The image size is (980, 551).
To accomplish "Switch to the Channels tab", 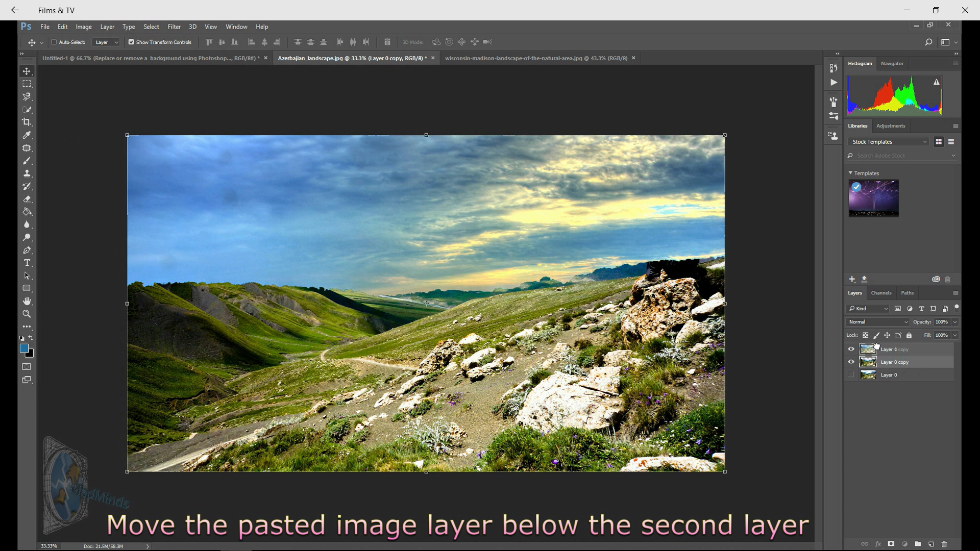I will pyautogui.click(x=881, y=292).
